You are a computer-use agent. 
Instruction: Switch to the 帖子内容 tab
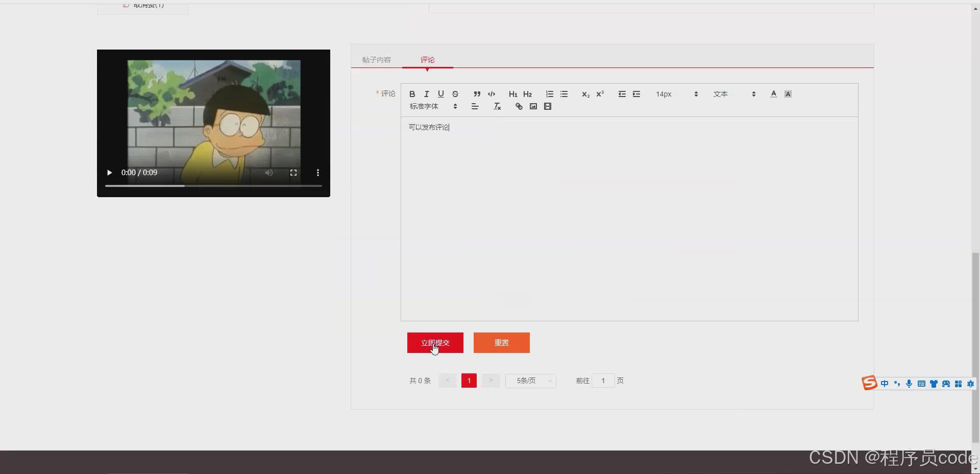pos(377,60)
